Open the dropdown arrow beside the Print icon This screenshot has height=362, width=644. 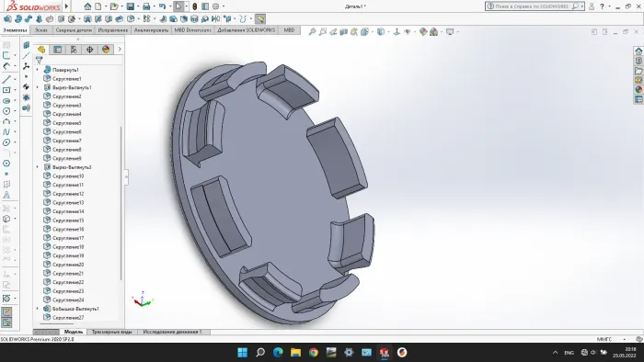155,6
